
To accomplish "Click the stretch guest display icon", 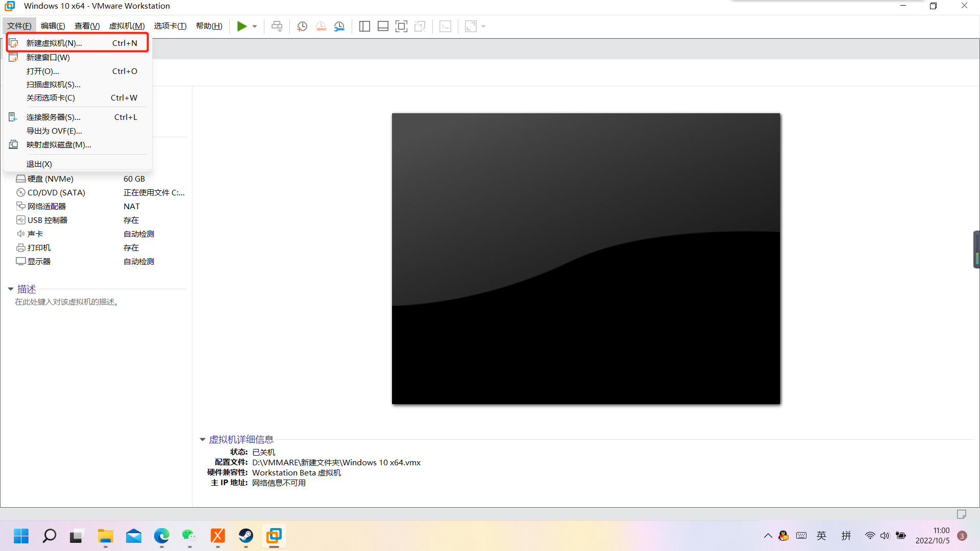I will [471, 26].
